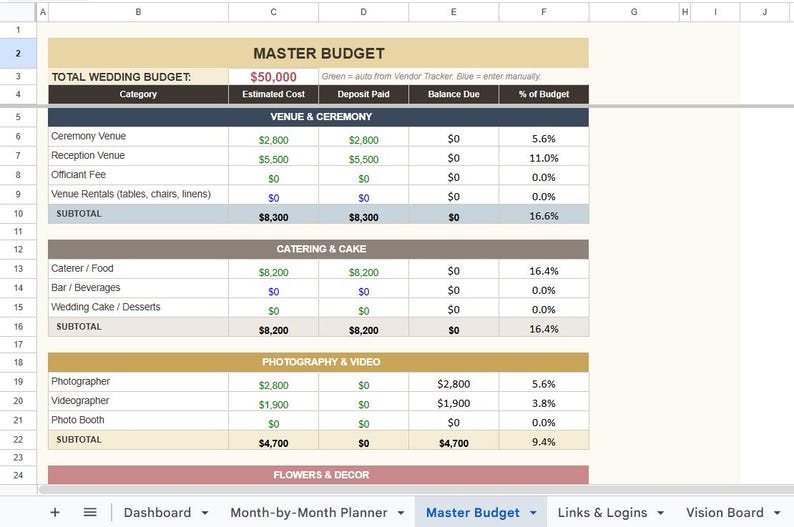Select Venue Rentals (tables, chairs, linens) cell
794x527 pixels.
[138, 194]
